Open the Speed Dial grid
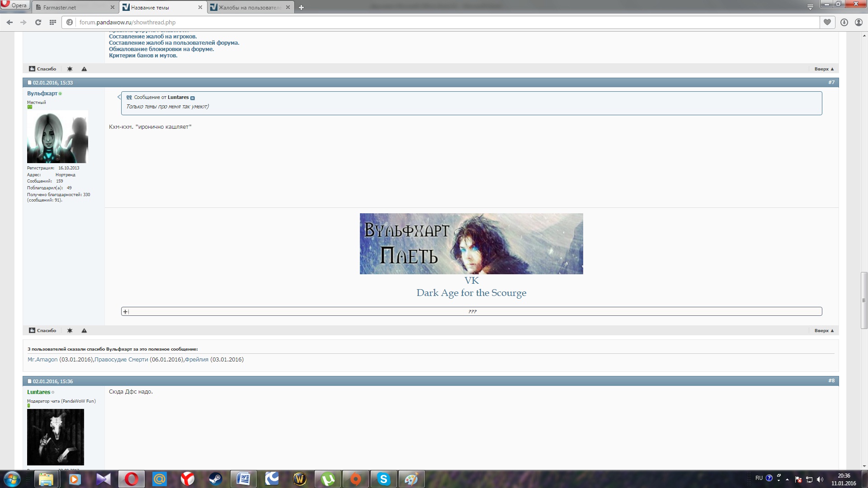Viewport: 868px width, 488px height. [x=53, y=22]
